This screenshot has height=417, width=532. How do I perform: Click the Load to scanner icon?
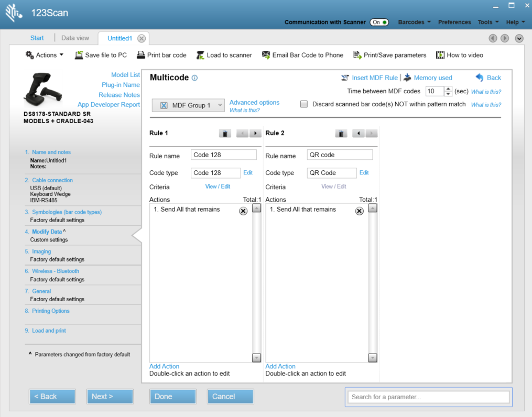point(200,55)
